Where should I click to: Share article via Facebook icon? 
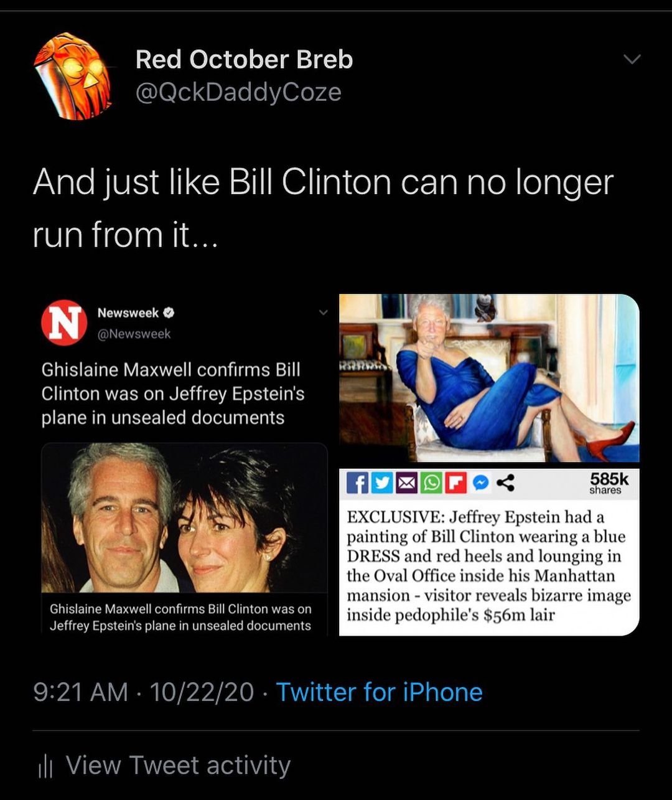coord(357,483)
